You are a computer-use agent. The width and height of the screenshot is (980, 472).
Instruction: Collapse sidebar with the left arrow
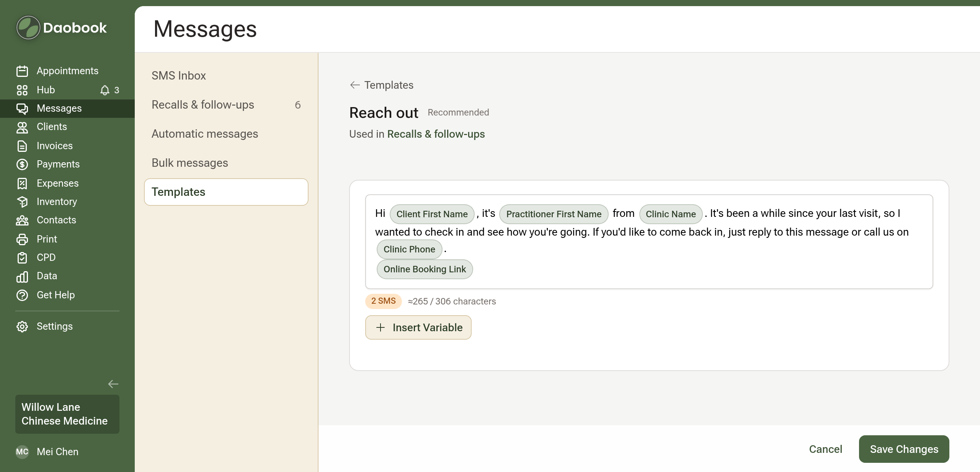(113, 384)
